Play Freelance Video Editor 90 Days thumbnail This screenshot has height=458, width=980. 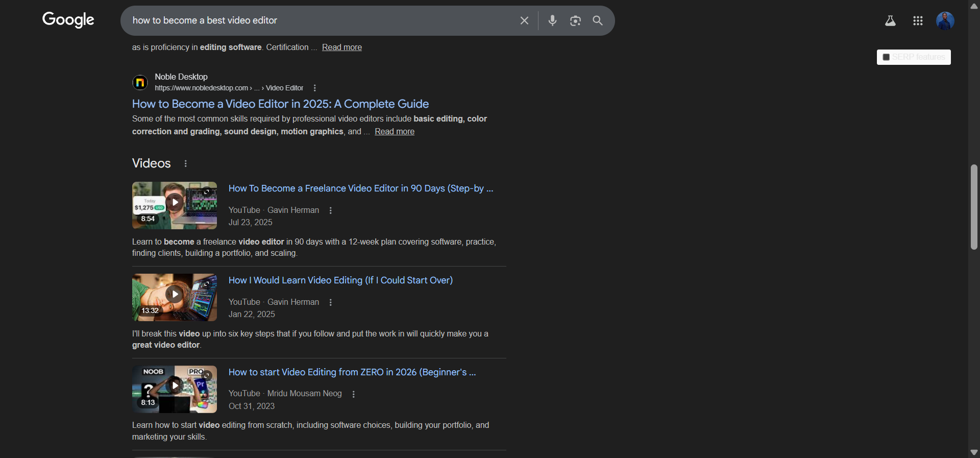[175, 205]
